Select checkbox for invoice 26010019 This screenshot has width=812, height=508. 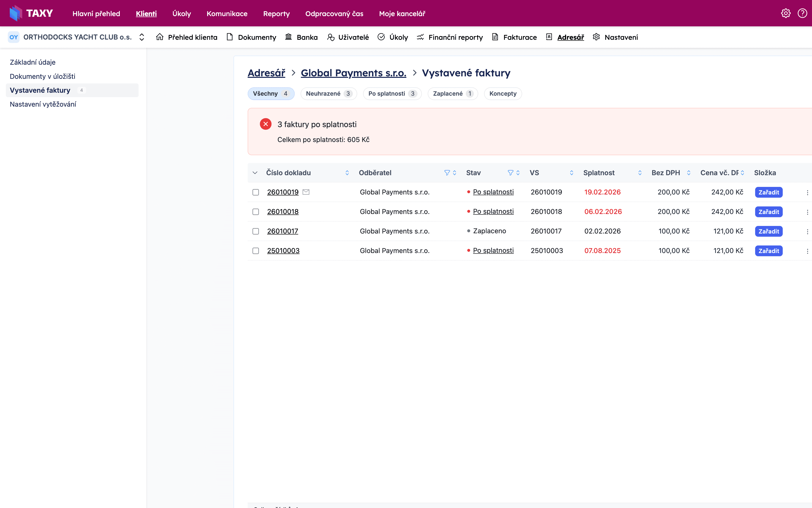coord(256,192)
